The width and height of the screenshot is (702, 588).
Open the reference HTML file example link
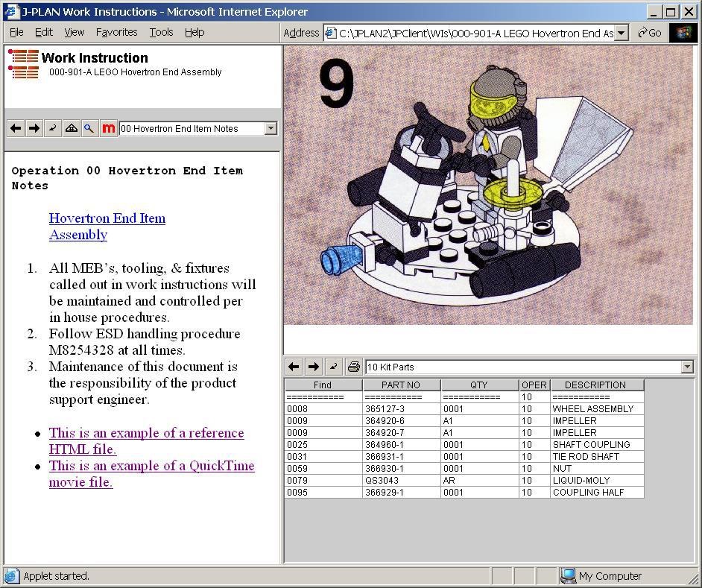tap(146, 441)
